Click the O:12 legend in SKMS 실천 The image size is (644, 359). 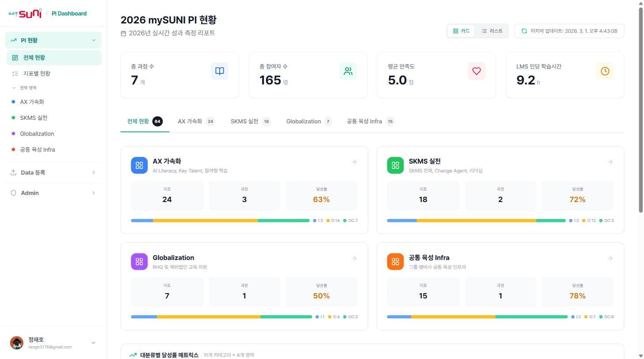point(589,220)
